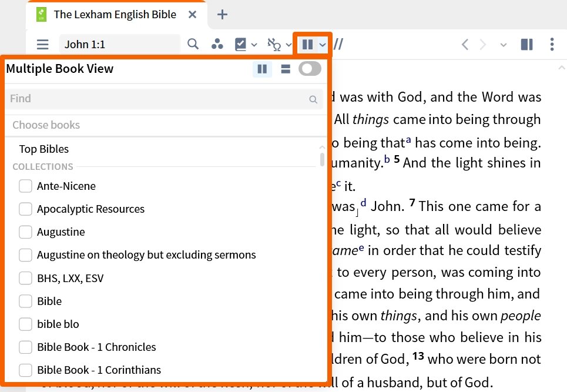
Task: Open footnote d before 'John.'
Action: (364, 203)
